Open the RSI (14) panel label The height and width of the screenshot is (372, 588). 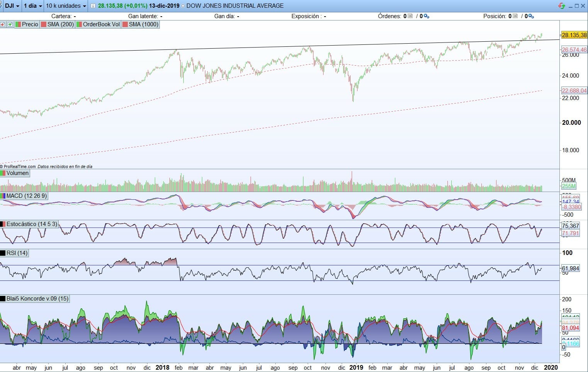tap(14, 253)
